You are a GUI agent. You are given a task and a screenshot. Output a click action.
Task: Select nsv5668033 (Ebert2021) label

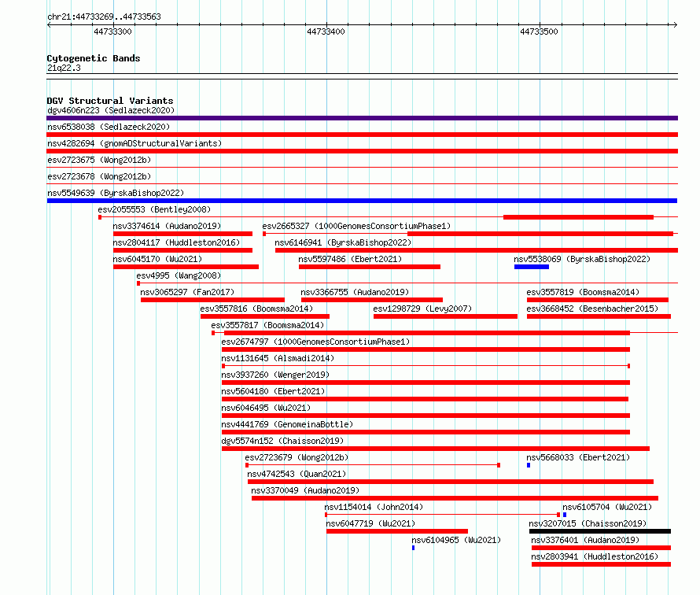(x=578, y=457)
